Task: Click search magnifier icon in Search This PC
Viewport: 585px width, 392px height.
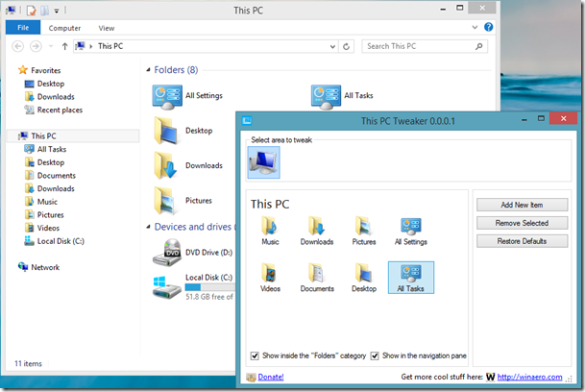Action: [479, 46]
